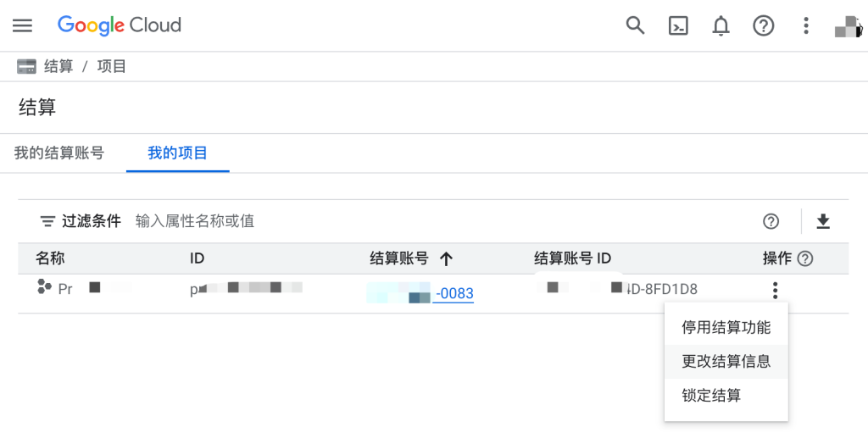Screen dimensions: 868x433
Task: Open the project row actions menu
Action: click(775, 291)
